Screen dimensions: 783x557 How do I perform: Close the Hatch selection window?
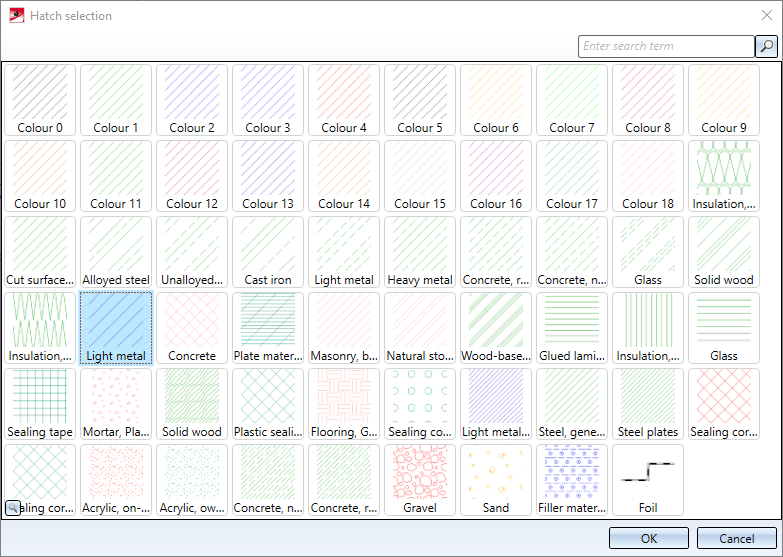coord(767,15)
